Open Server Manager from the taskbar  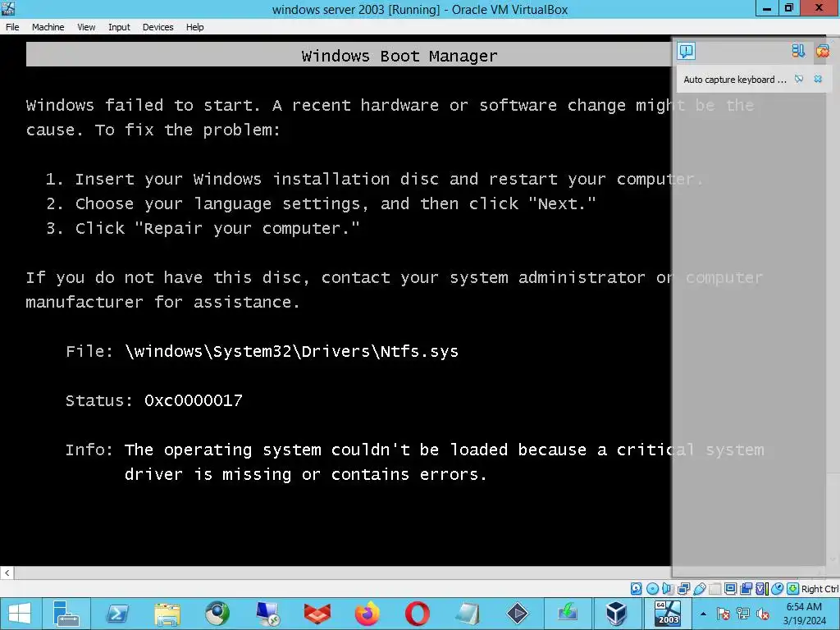[66, 614]
